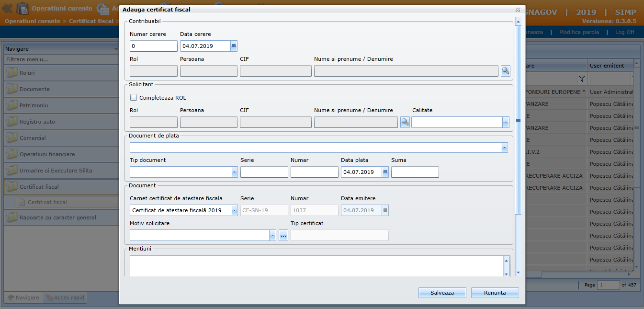
Task: Click the dialog vertical scrollbar
Action: [518, 120]
